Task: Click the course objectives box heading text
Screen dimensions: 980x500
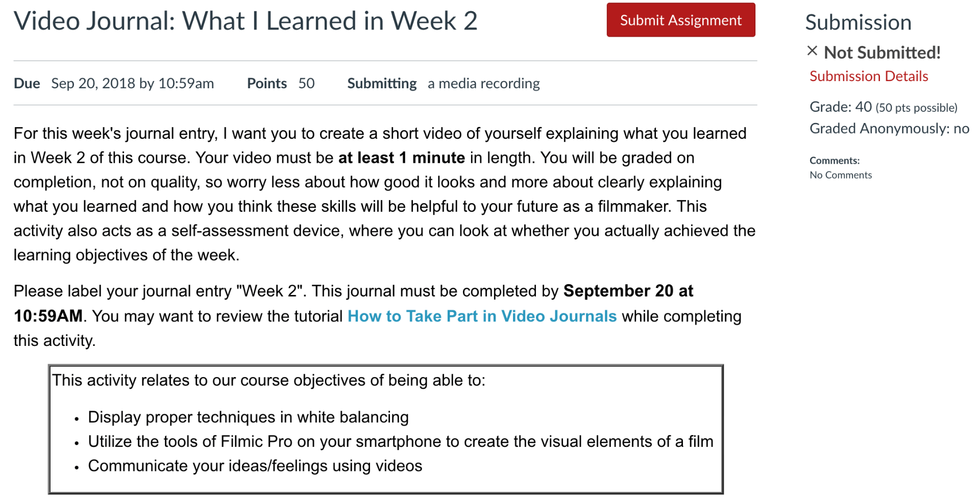Action: [268, 381]
